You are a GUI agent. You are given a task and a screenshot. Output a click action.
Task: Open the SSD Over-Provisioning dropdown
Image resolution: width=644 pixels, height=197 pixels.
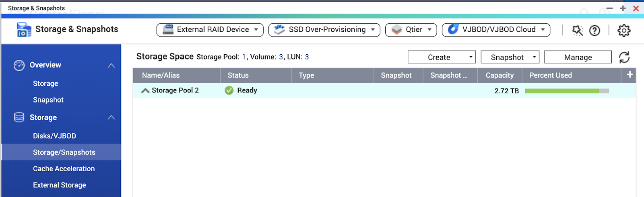click(x=324, y=30)
